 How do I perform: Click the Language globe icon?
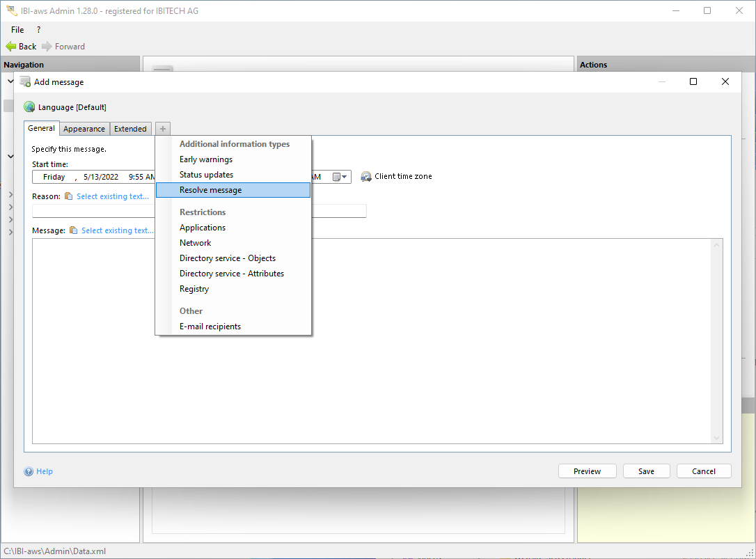coord(29,107)
